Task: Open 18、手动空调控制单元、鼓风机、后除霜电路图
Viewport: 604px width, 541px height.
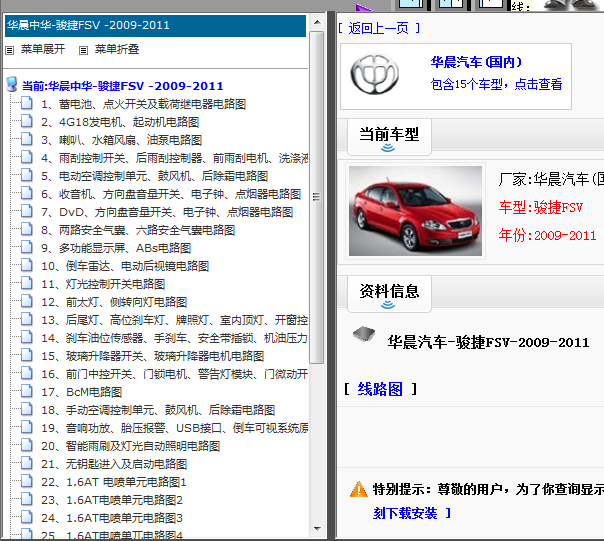Action: click(158, 410)
